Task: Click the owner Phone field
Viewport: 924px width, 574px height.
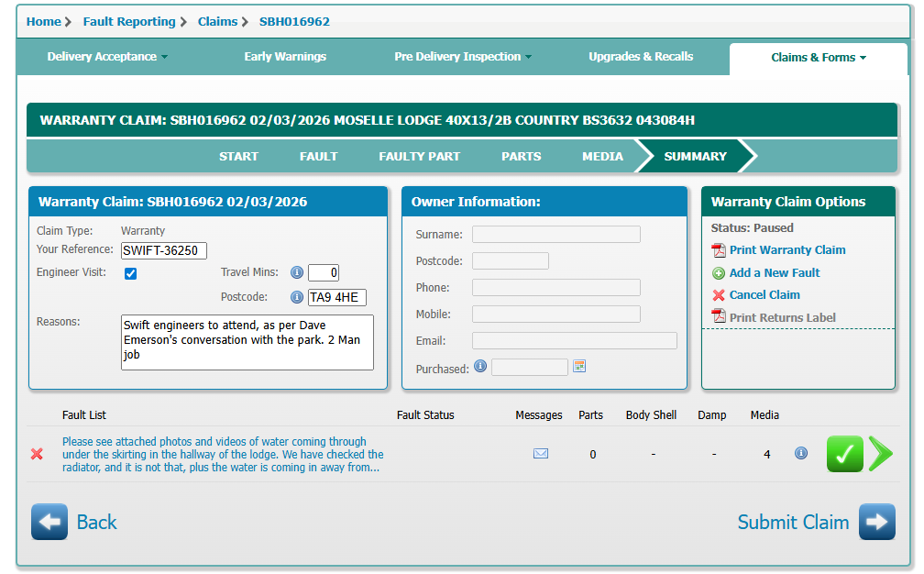Action: 555,287
